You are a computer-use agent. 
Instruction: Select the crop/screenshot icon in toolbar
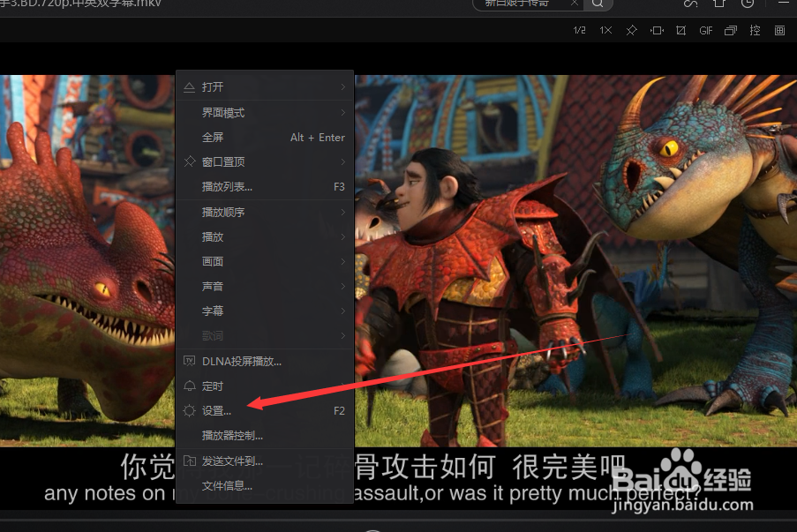(681, 31)
